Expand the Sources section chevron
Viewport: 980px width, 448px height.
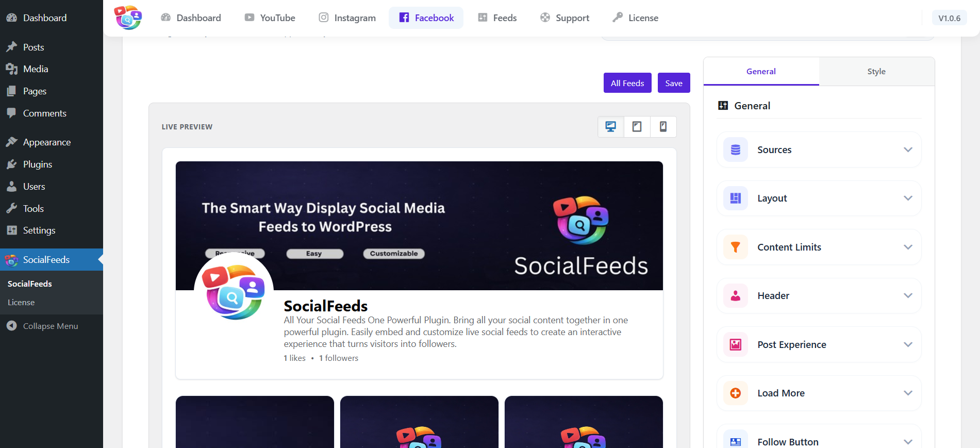[908, 150]
